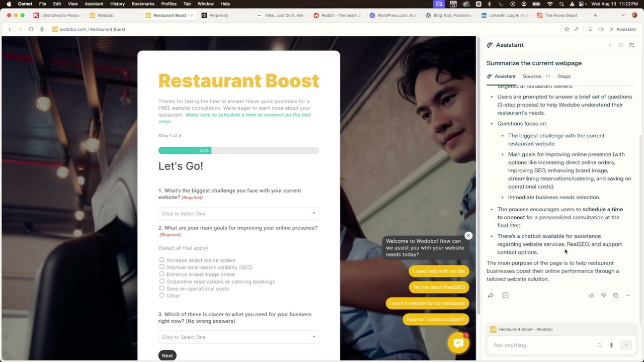Check Streamline reservations or catering bookings
The image size is (644, 362).
[x=162, y=281]
